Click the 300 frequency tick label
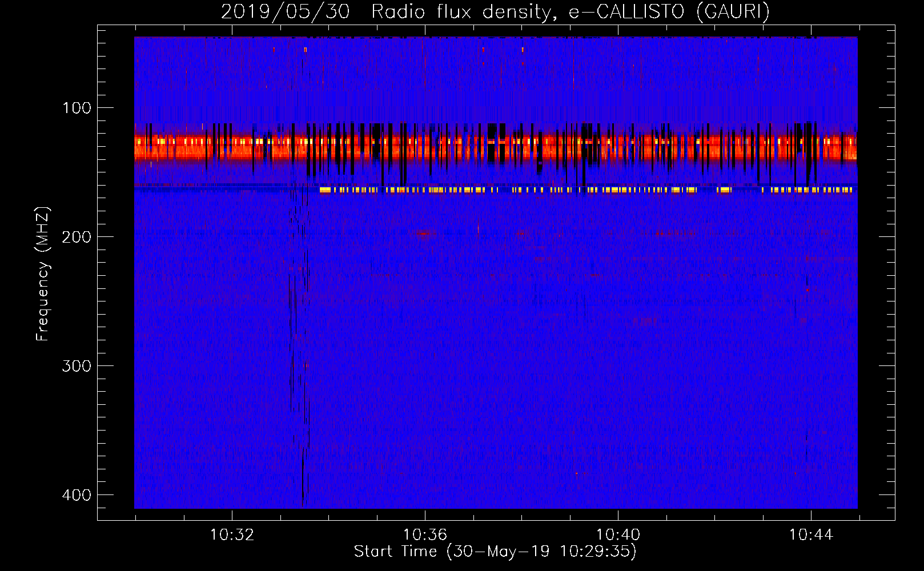The height and width of the screenshot is (571, 924). [x=77, y=366]
